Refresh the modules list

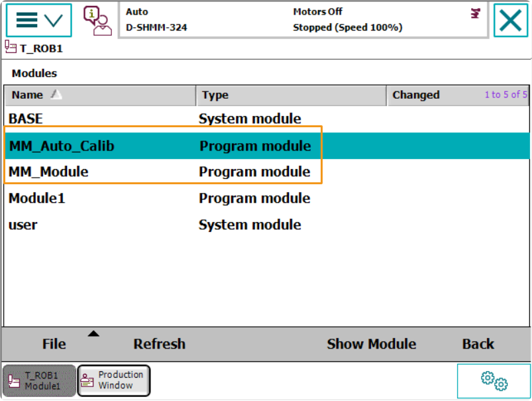pyautogui.click(x=159, y=344)
